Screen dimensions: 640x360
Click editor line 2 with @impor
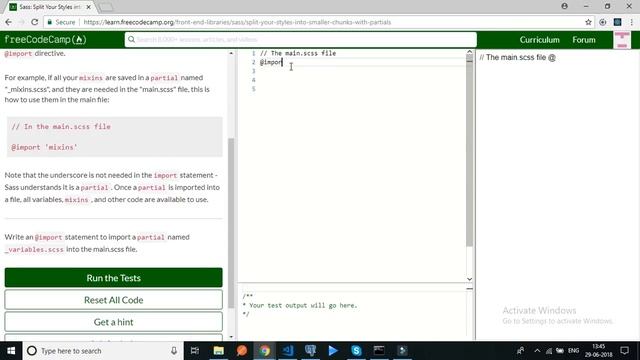(x=271, y=62)
